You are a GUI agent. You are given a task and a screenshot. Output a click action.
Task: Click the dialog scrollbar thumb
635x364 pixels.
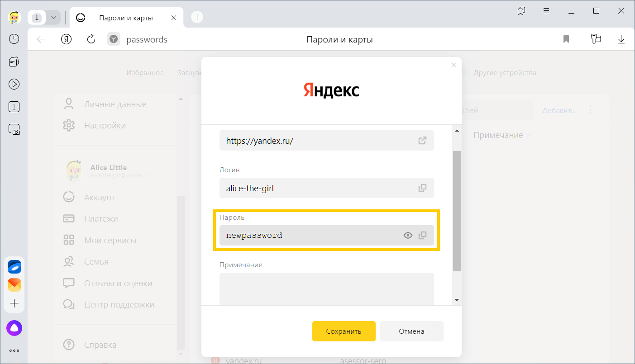tap(457, 210)
